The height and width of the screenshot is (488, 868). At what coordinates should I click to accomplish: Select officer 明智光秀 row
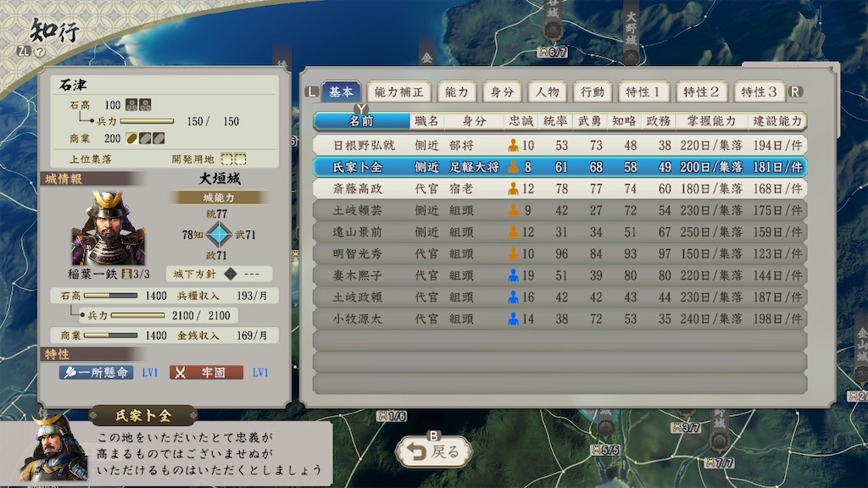pos(559,253)
